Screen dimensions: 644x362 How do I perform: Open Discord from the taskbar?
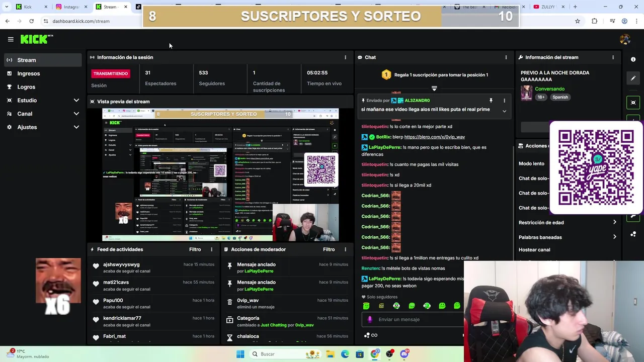tap(404, 354)
